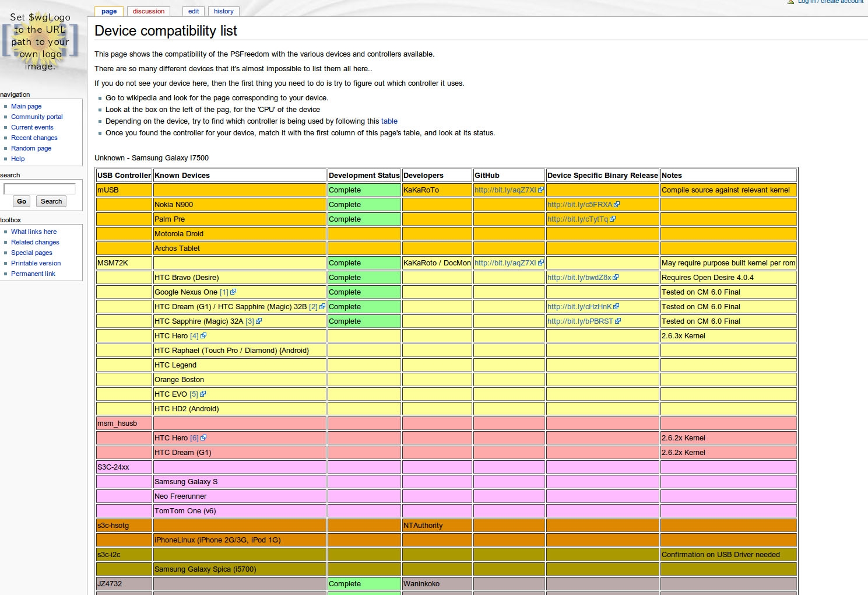The width and height of the screenshot is (868, 595).
Task: Click the 'HTC HD2 (Android)' cell
Action: [240, 409]
